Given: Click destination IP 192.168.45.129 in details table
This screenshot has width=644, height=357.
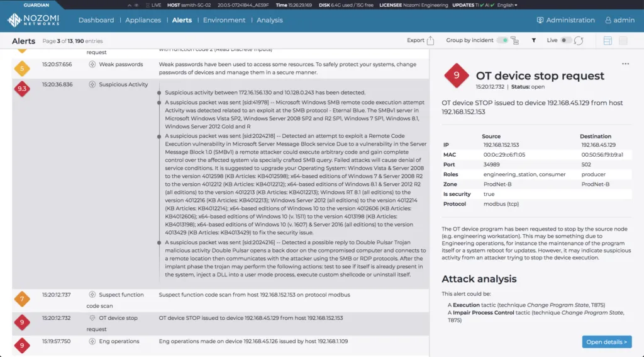Looking at the screenshot, I should [x=599, y=145].
